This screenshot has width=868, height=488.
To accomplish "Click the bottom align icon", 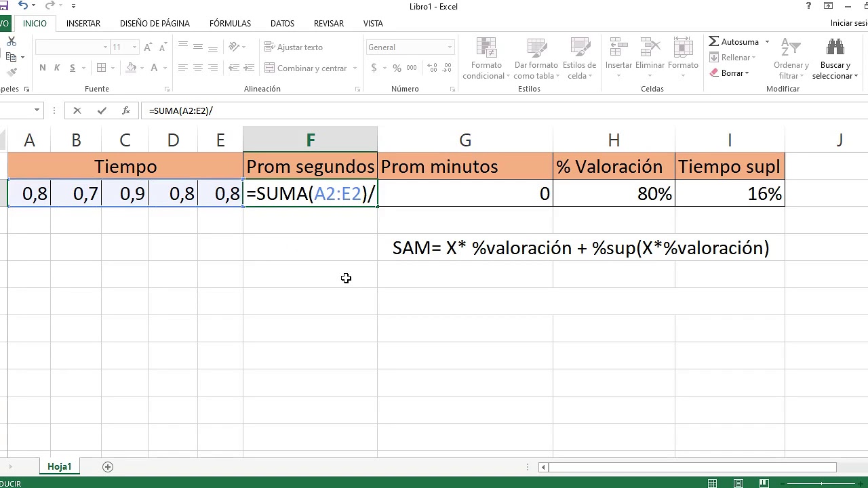I will 213,47.
